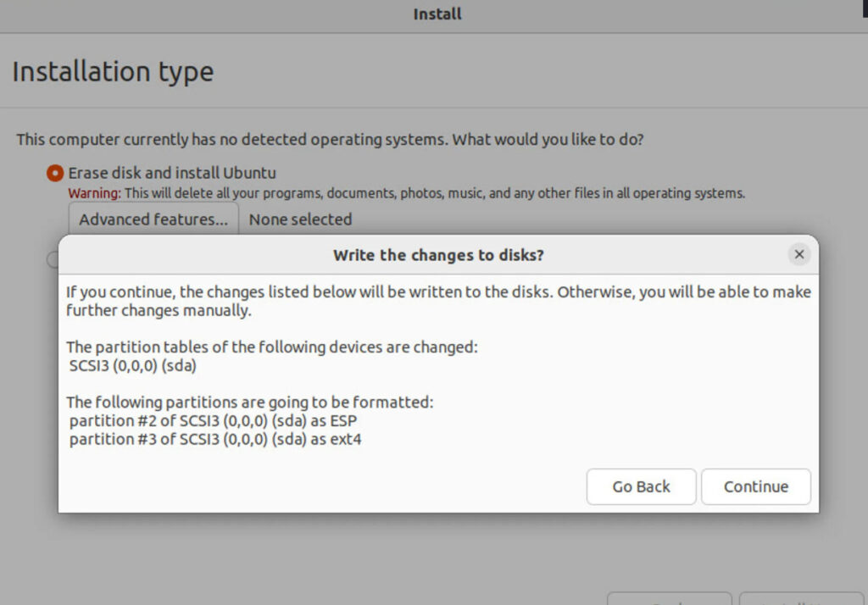Click the partition #3 ext4 line
The image size is (868, 605).
(215, 440)
